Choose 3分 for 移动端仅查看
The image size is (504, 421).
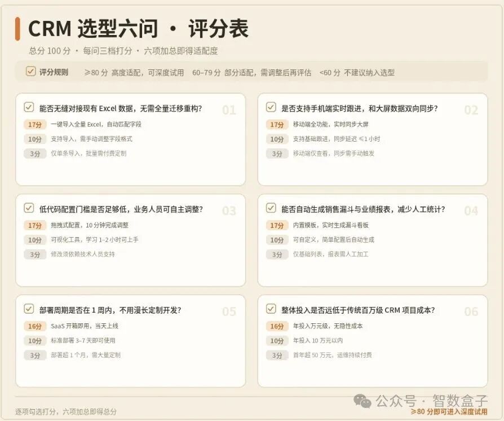pyautogui.click(x=277, y=154)
